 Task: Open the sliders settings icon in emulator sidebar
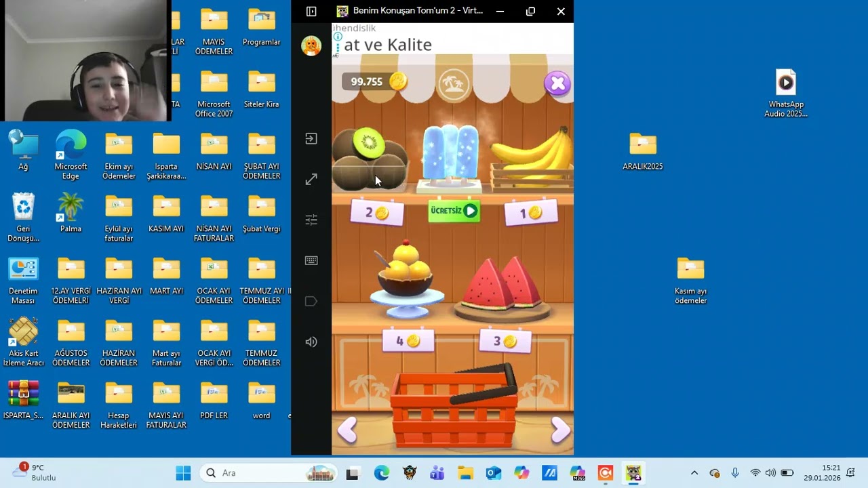point(311,220)
